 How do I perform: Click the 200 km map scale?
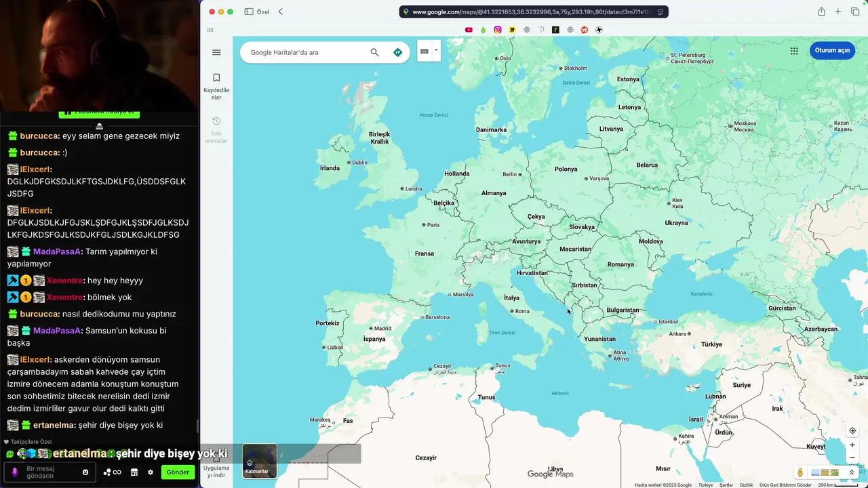[839, 485]
